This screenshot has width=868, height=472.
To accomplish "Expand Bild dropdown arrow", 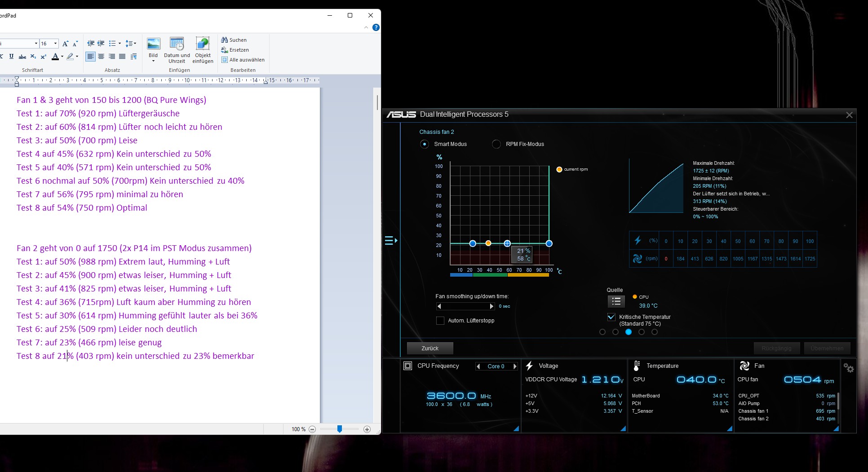I will pos(153,61).
